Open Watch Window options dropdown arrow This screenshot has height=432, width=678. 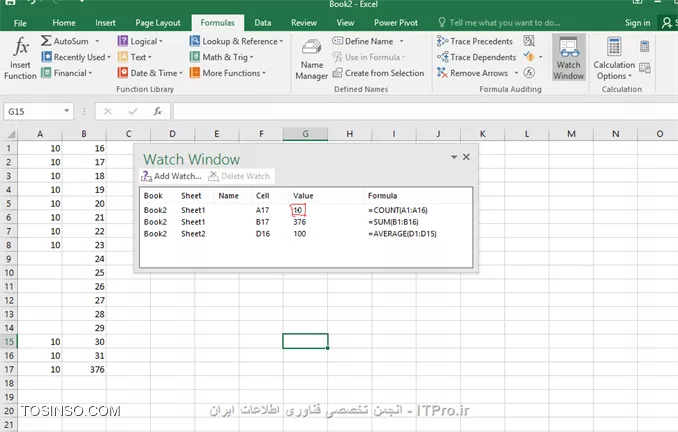(x=454, y=157)
